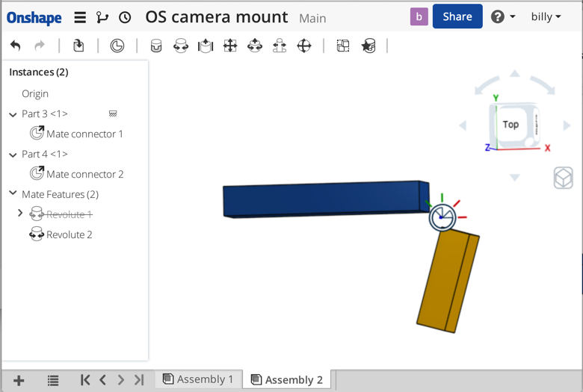Select the Revolute mate tool in toolbar

pos(181,46)
